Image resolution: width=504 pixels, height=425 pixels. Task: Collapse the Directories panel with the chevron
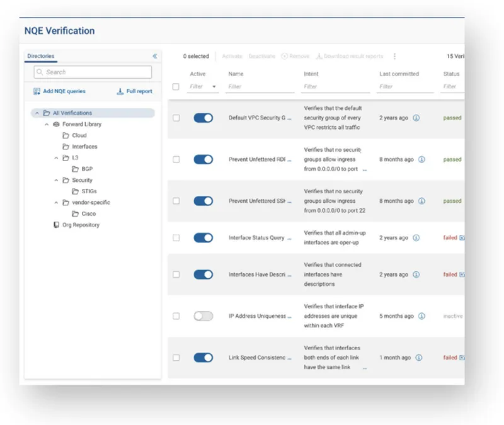[x=156, y=55]
